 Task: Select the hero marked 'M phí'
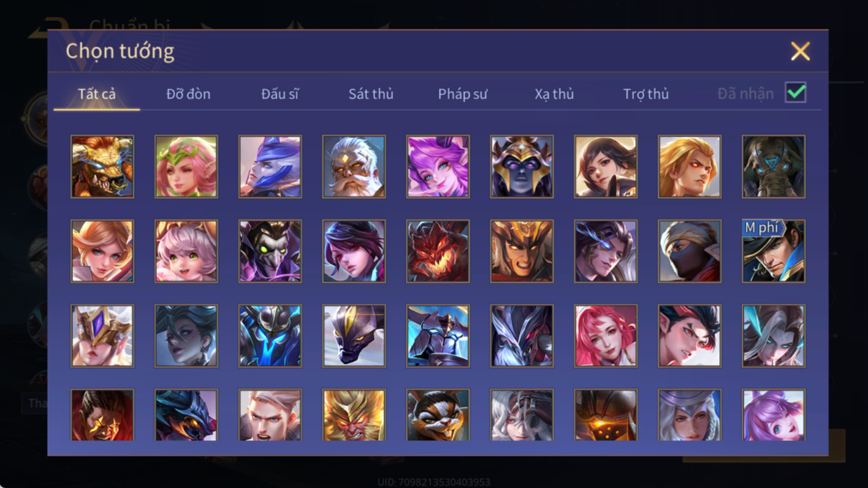773,251
